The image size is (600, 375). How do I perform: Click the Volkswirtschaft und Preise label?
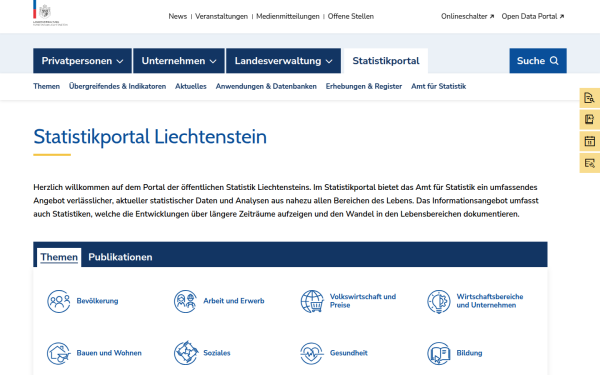pos(363,301)
